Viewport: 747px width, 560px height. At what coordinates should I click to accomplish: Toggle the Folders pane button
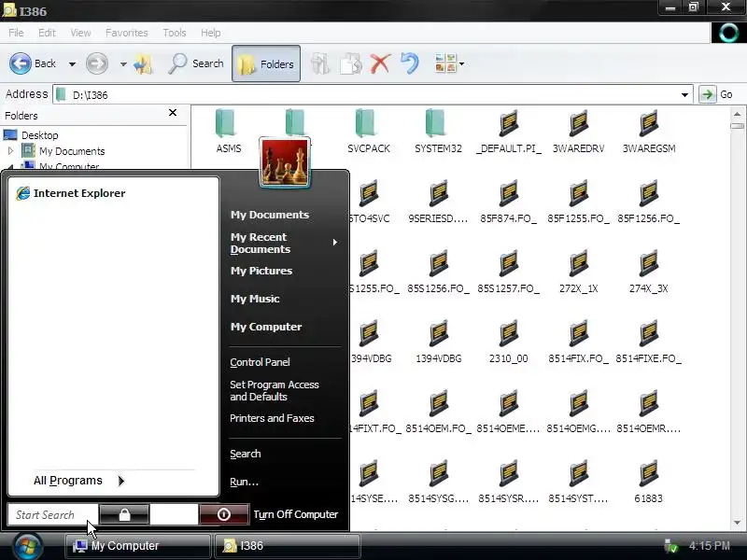coord(266,63)
